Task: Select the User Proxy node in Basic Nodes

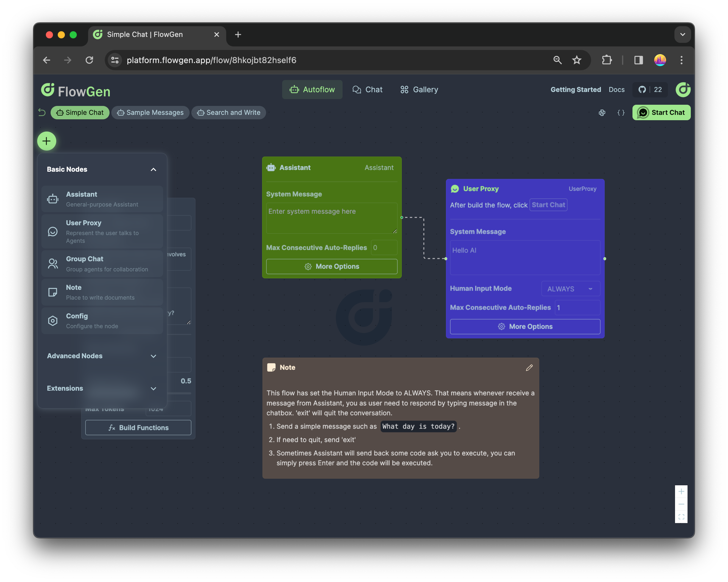Action: [102, 231]
